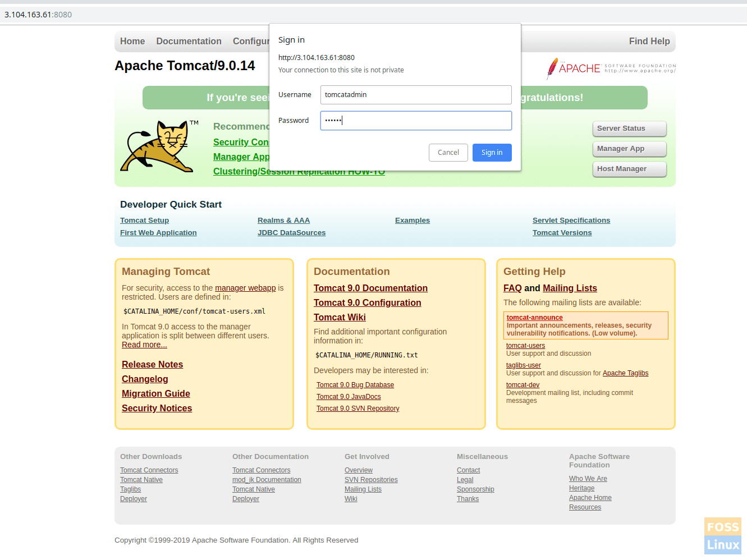The image size is (747, 560).
Task: Click the Sign in button
Action: tap(492, 153)
